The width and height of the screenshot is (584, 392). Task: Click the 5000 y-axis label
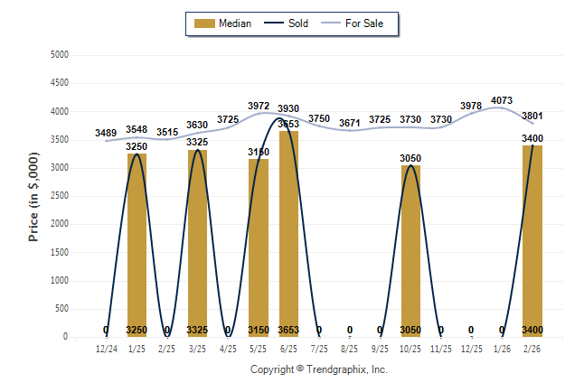point(59,55)
